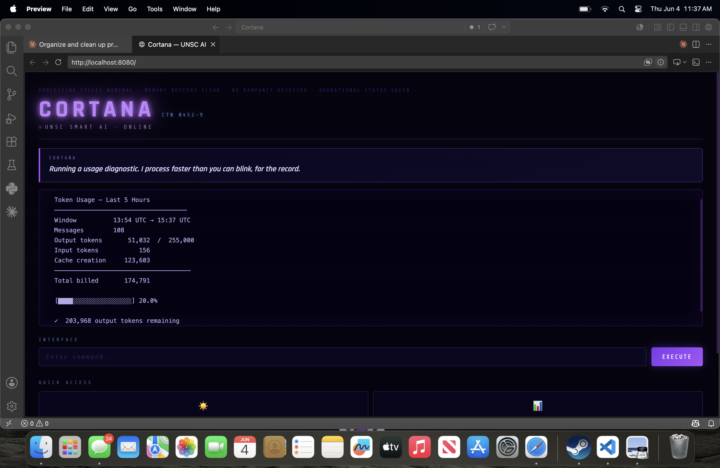Open the Explorer view in the activity bar
Image resolution: width=720 pixels, height=468 pixels.
pyautogui.click(x=11, y=47)
